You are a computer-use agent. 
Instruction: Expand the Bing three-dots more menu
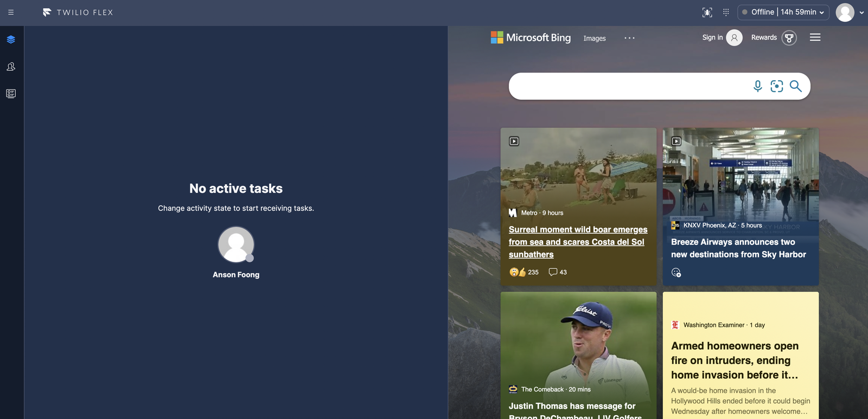[629, 38]
